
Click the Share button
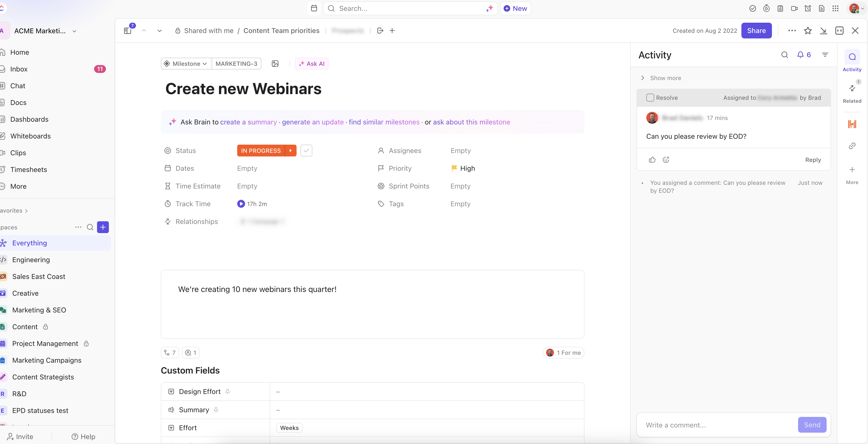[x=756, y=31]
